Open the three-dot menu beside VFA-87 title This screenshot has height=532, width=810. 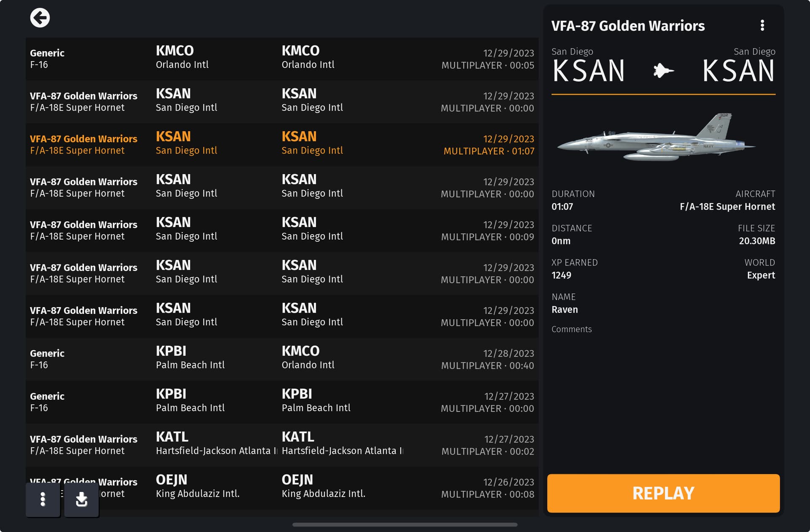tap(762, 25)
